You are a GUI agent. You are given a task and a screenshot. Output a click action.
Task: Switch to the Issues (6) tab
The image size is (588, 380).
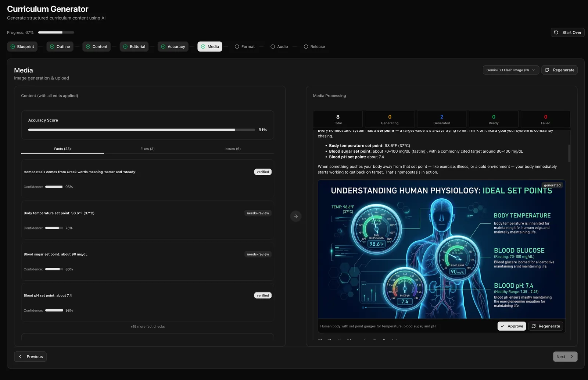233,149
